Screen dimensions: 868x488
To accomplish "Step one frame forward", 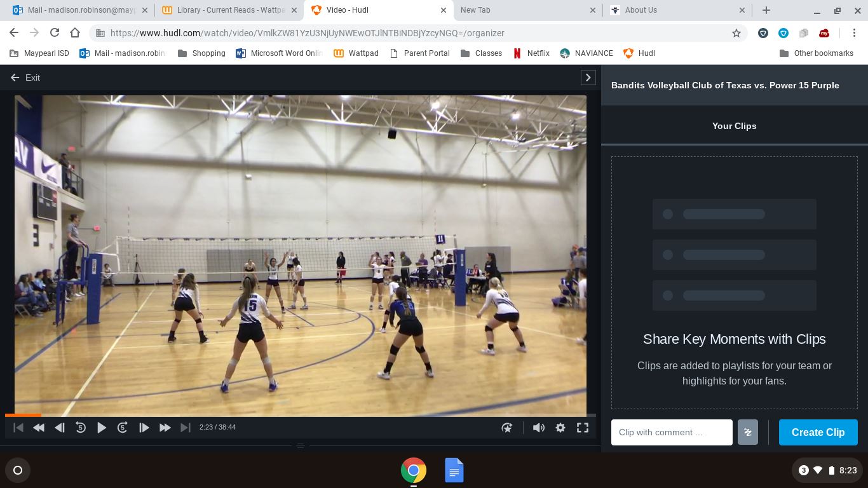I will [144, 428].
